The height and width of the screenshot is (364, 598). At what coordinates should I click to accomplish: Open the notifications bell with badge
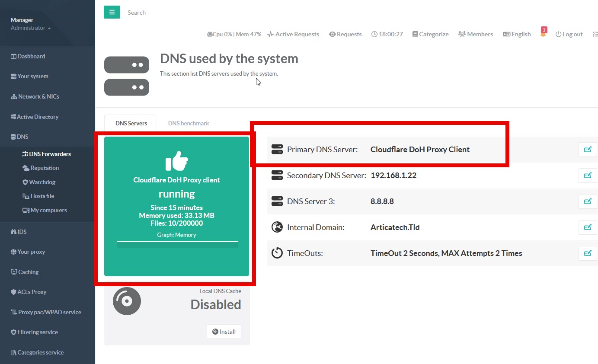pyautogui.click(x=543, y=34)
